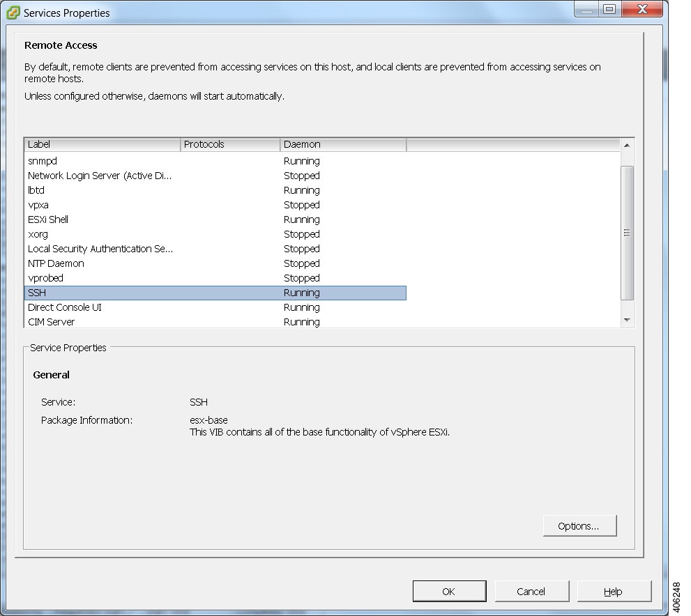Maximize the Services Properties window
Image resolution: width=691 pixels, height=616 pixels.
(609, 9)
